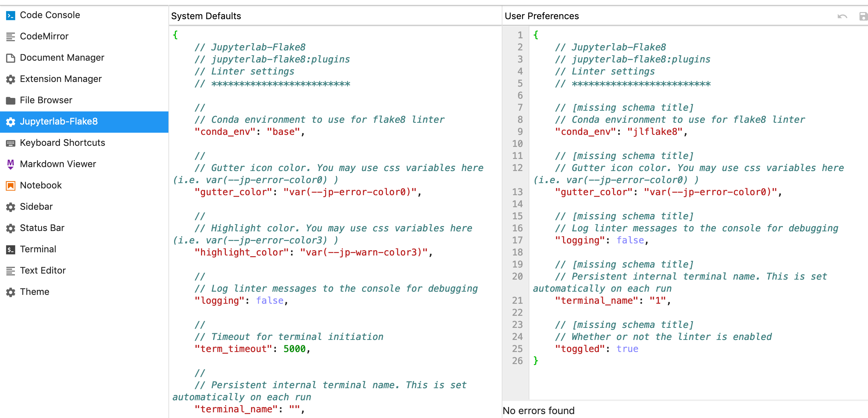Click the "toggled" true value in User Preferences

click(627, 349)
